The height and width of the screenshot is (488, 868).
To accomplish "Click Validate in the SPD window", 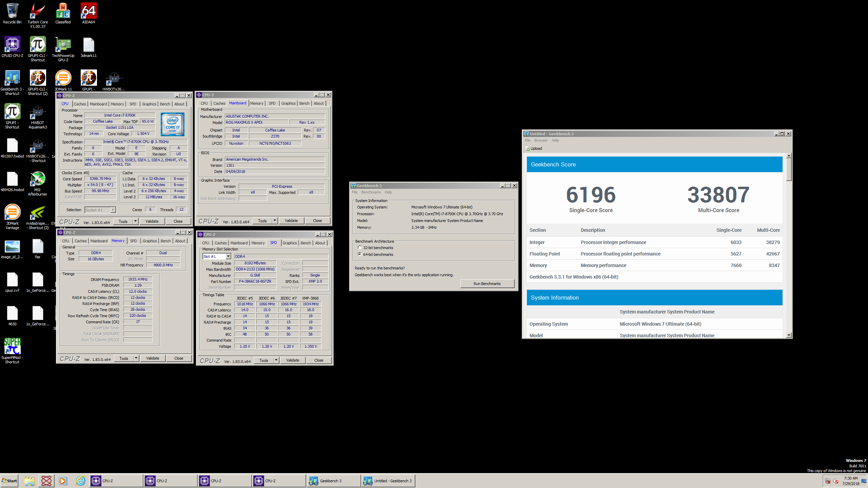I will click(x=292, y=360).
